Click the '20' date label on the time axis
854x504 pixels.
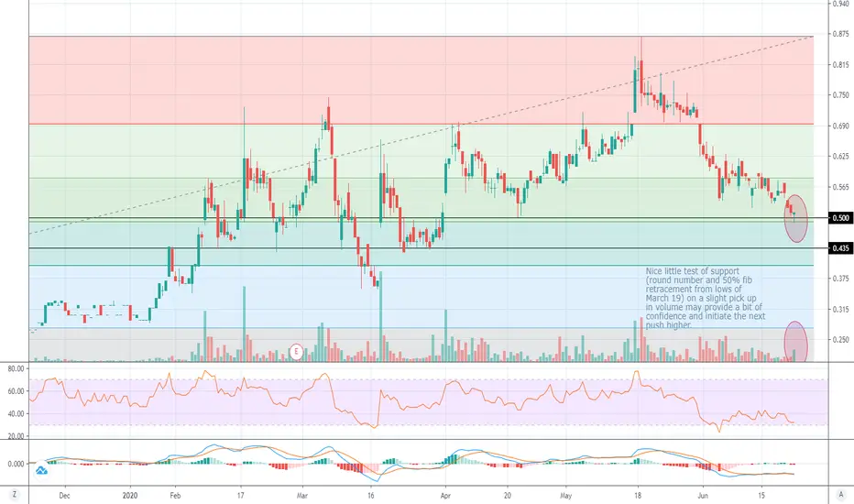point(507,496)
